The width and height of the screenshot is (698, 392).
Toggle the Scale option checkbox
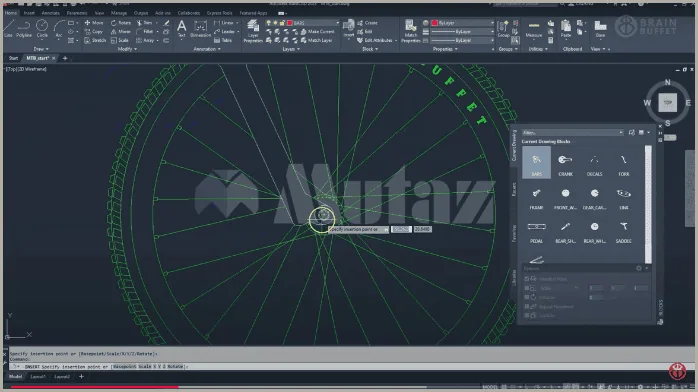coord(527,288)
